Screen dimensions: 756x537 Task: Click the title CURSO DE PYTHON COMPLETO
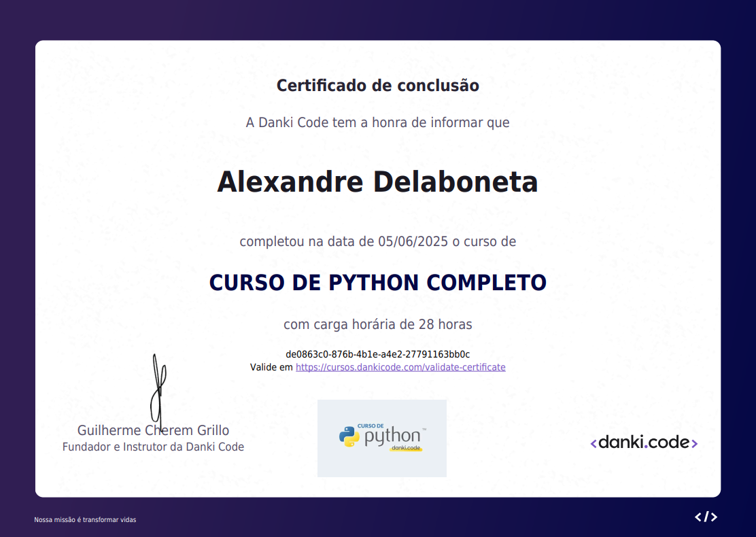pos(377,283)
